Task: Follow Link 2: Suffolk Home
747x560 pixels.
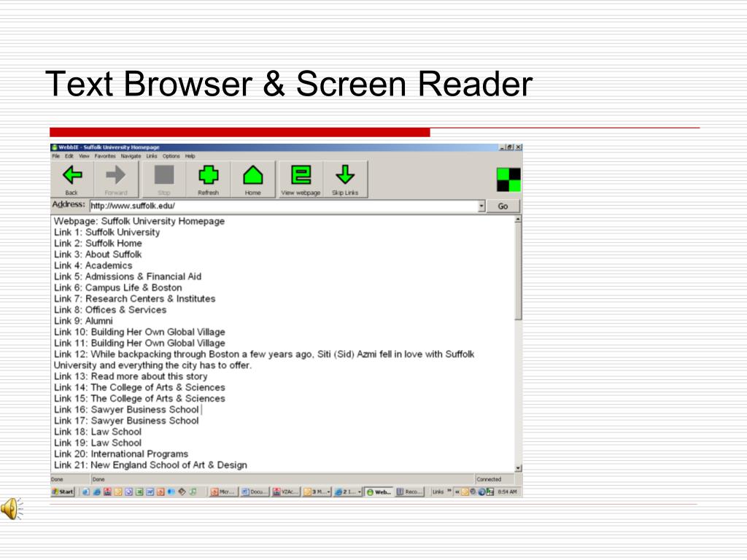Action: tap(98, 244)
